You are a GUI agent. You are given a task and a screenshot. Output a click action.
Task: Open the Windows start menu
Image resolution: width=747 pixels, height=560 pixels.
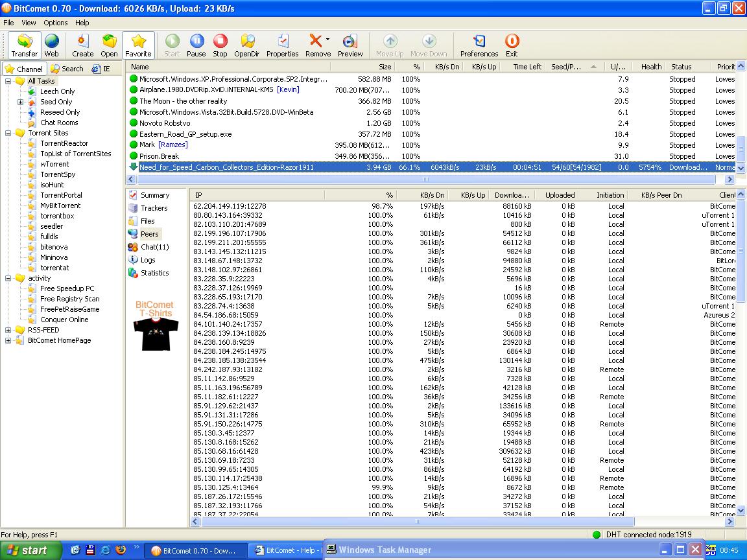point(30,550)
